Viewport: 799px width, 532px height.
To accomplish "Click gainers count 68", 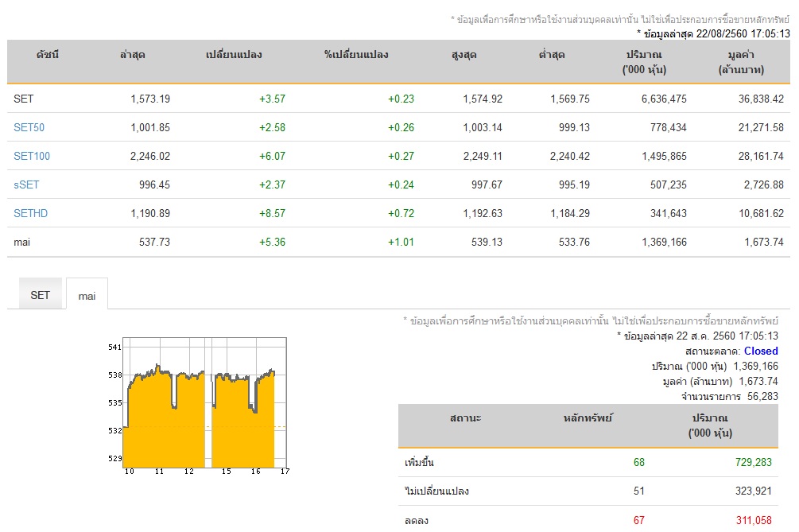I will coord(639,462).
